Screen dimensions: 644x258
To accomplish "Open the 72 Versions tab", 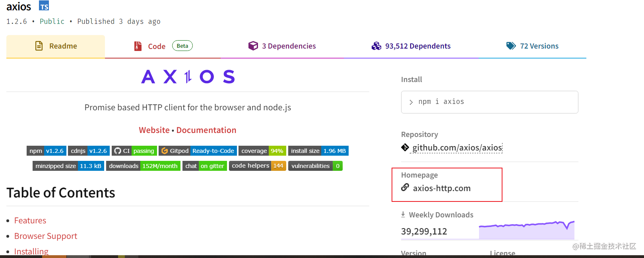I will click(x=532, y=46).
